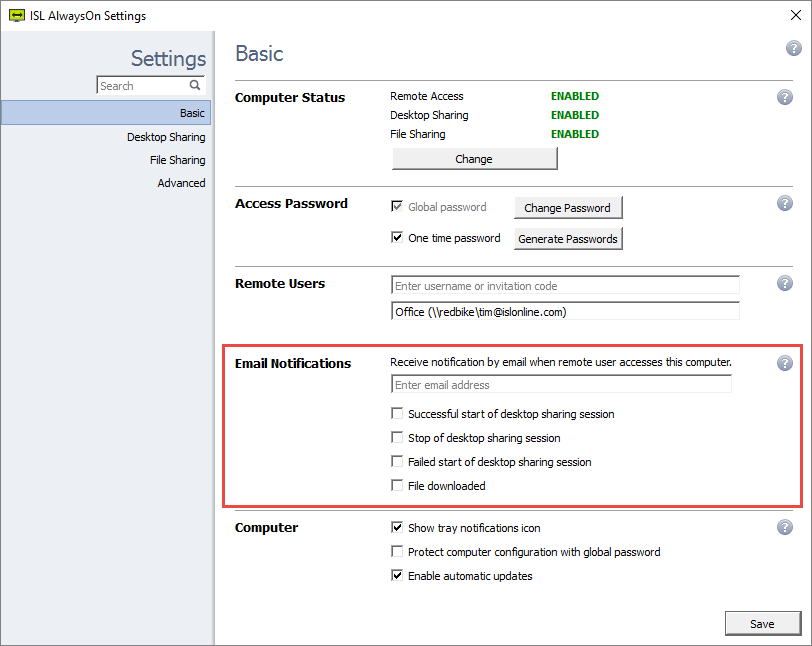This screenshot has width=812, height=646.
Task: Click the ISL AlwaysOn title bar icon
Action: [14, 15]
